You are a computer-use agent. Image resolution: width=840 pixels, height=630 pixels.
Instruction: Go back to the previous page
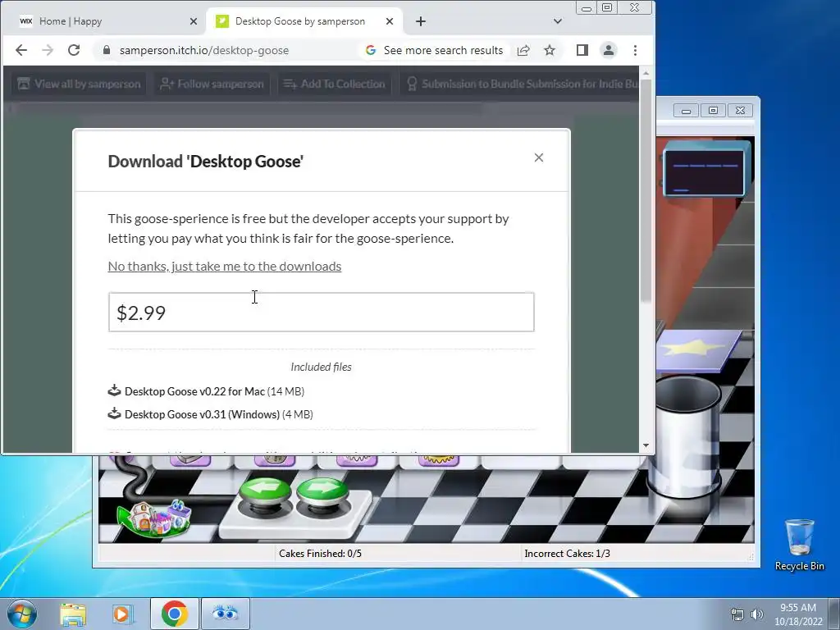click(21, 50)
